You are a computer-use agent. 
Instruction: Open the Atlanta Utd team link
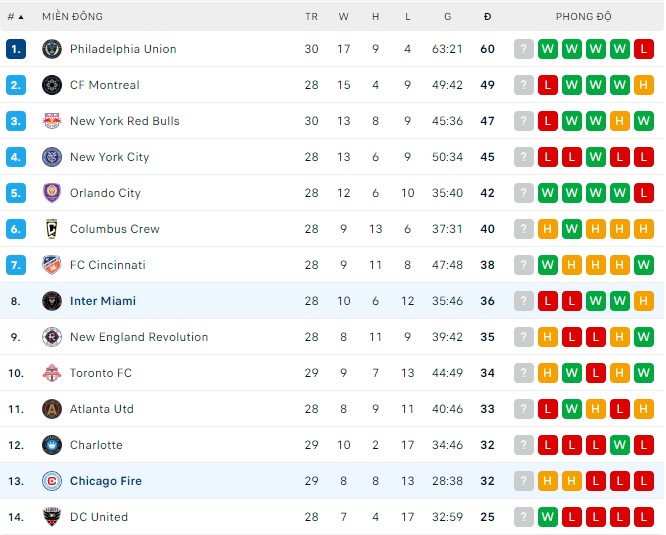101,409
